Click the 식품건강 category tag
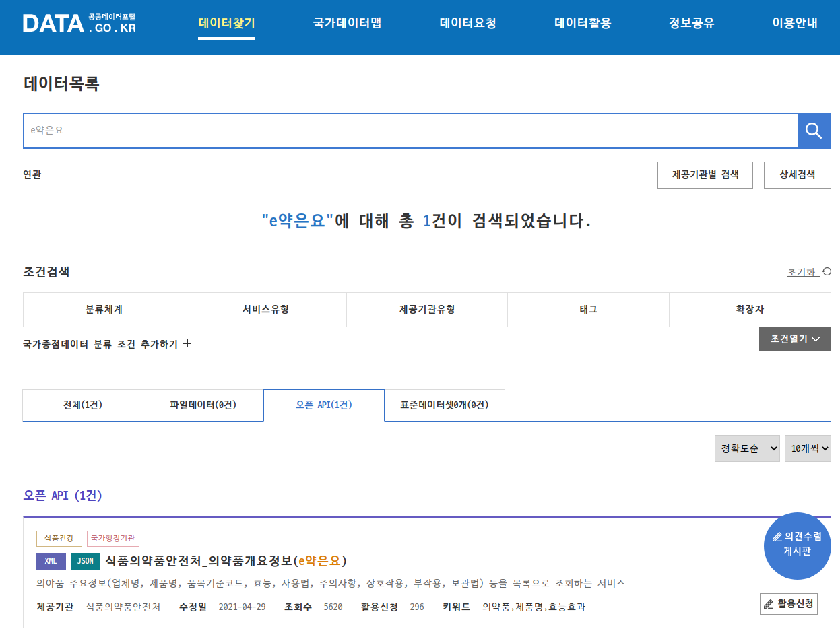This screenshot has height=639, width=840. click(x=59, y=539)
